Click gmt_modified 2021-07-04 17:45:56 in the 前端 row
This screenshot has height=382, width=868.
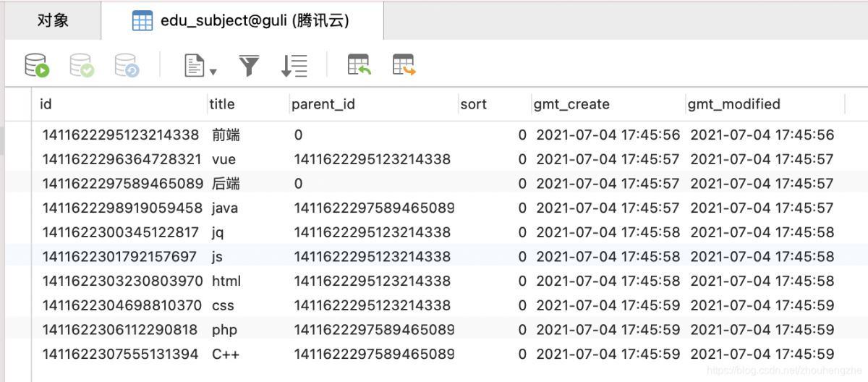pos(762,135)
